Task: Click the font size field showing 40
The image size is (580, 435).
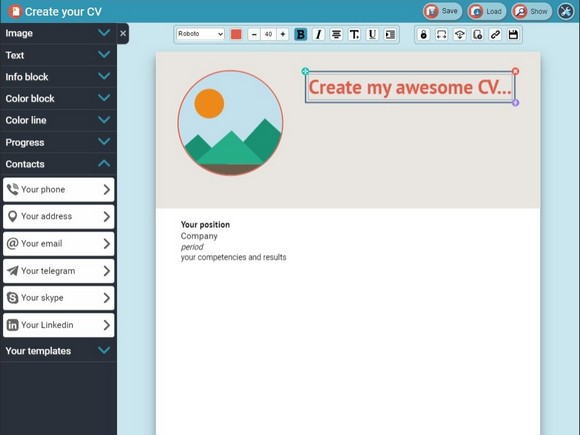Action: [269, 34]
